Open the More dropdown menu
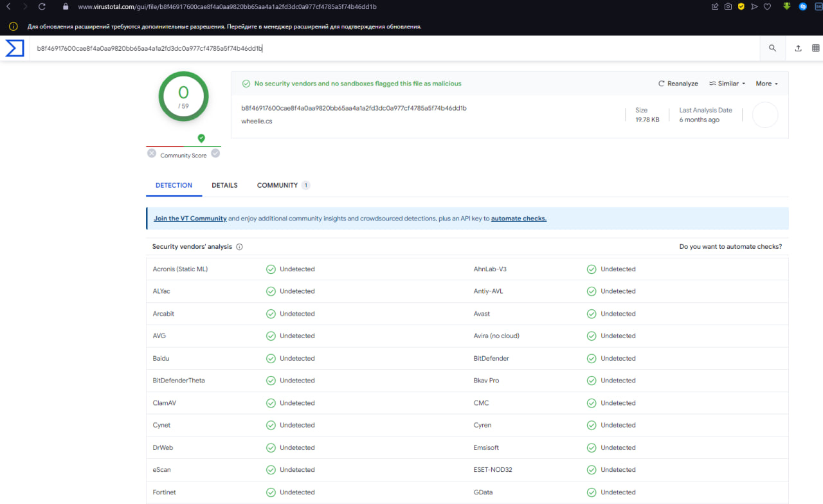Screen dimensions: 823x504 click(x=766, y=84)
